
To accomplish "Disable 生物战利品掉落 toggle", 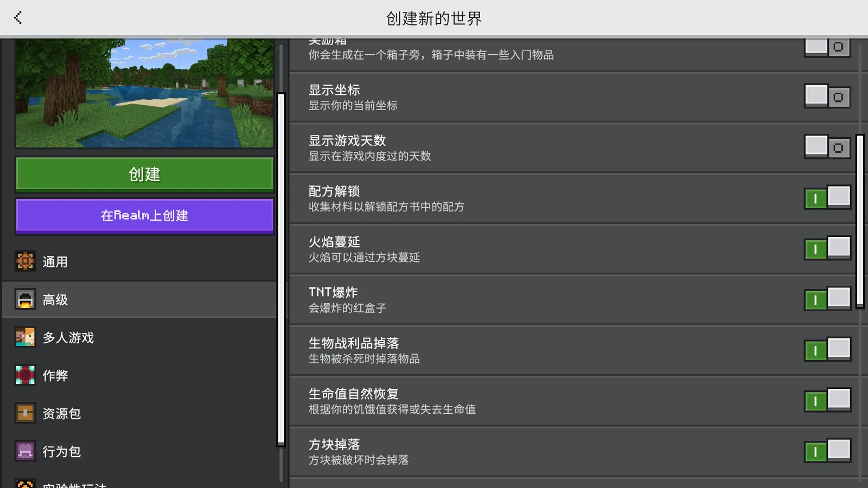I will [827, 350].
